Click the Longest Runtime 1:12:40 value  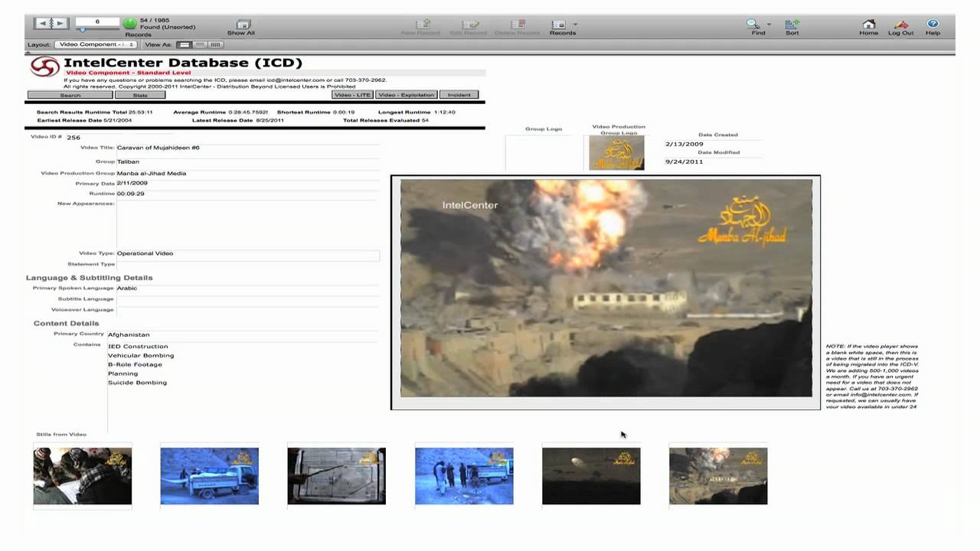pyautogui.click(x=444, y=112)
